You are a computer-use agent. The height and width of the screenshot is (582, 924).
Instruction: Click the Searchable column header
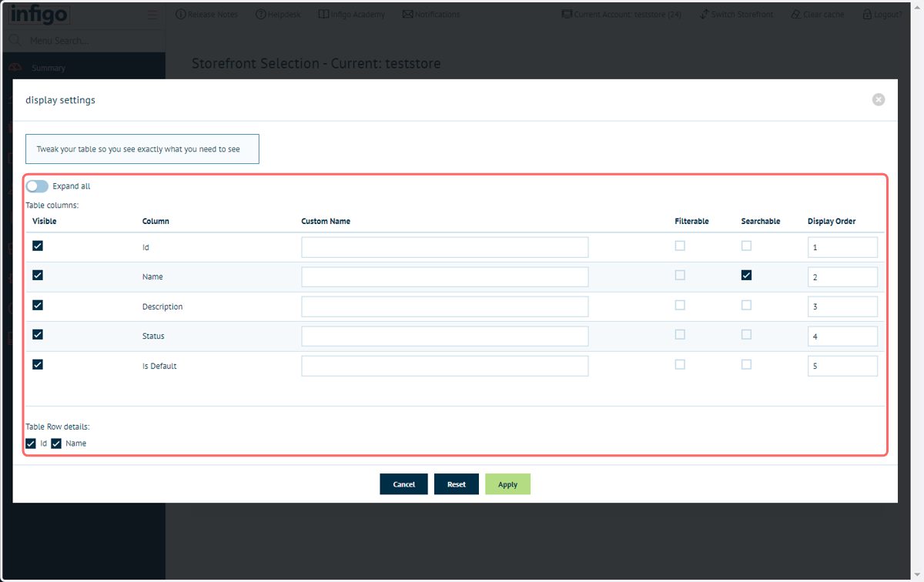pos(761,221)
